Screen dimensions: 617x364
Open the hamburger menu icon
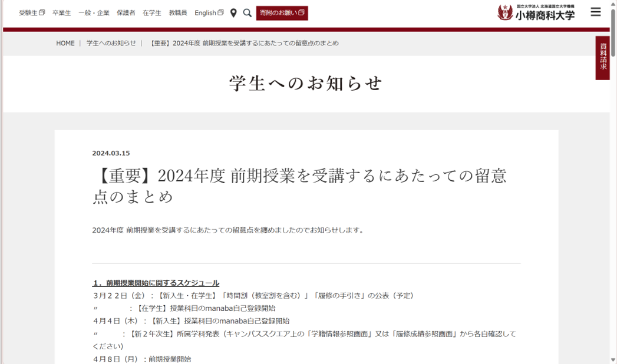[x=596, y=12]
